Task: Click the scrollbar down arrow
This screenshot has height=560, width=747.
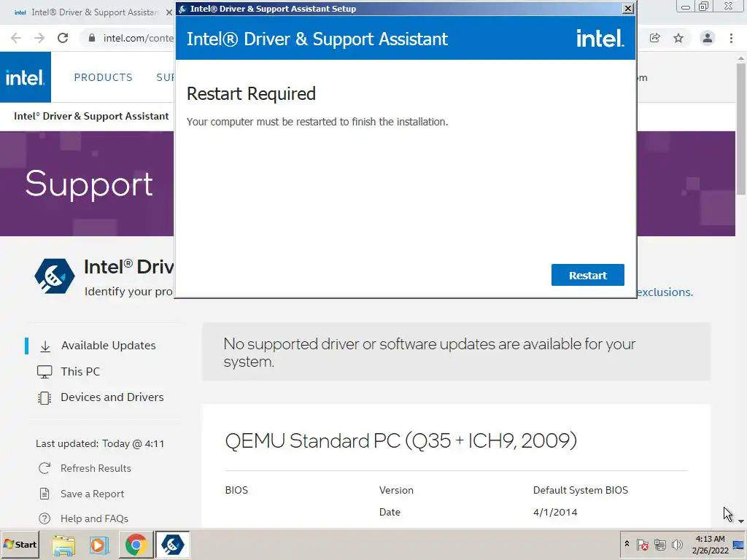Action: (741, 521)
